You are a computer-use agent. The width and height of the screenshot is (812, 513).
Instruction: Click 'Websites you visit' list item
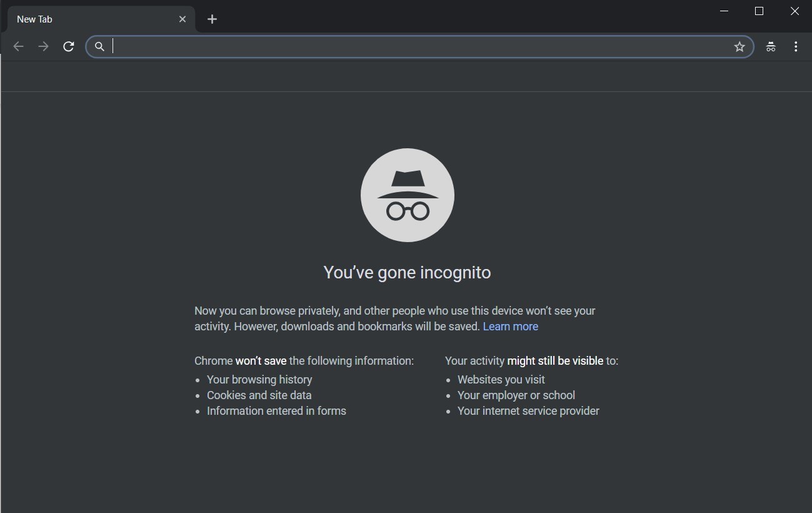(501, 379)
